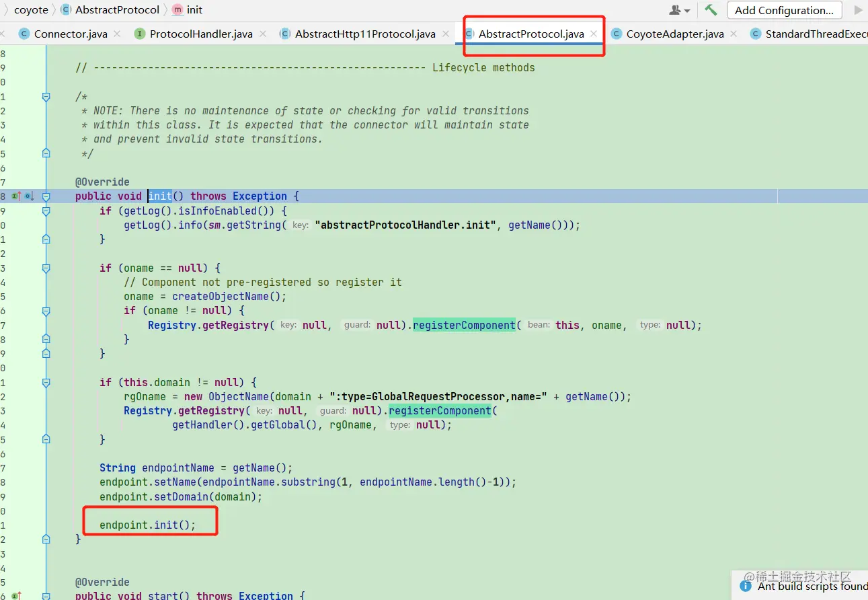Click fold end marker under getLog().info line
Screen dimensions: 868x600
click(46, 239)
